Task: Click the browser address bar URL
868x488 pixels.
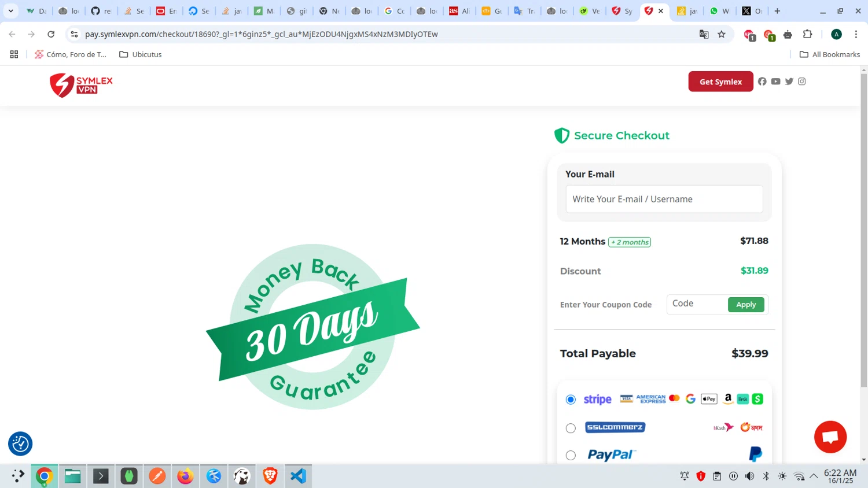Action: tap(262, 34)
